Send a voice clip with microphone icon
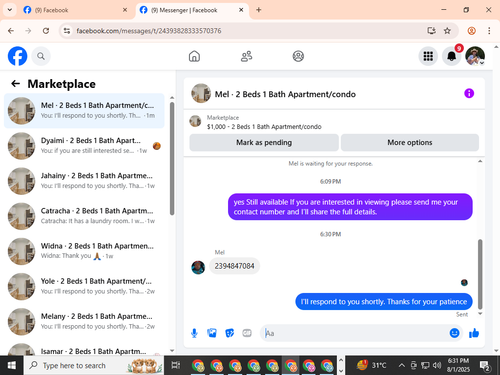This screenshot has height=375, width=500. click(194, 333)
